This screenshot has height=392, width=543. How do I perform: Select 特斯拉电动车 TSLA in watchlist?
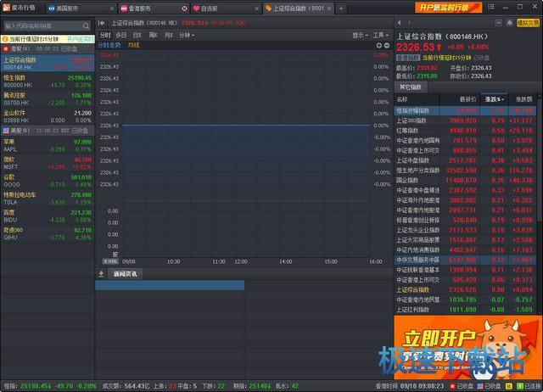(x=48, y=198)
